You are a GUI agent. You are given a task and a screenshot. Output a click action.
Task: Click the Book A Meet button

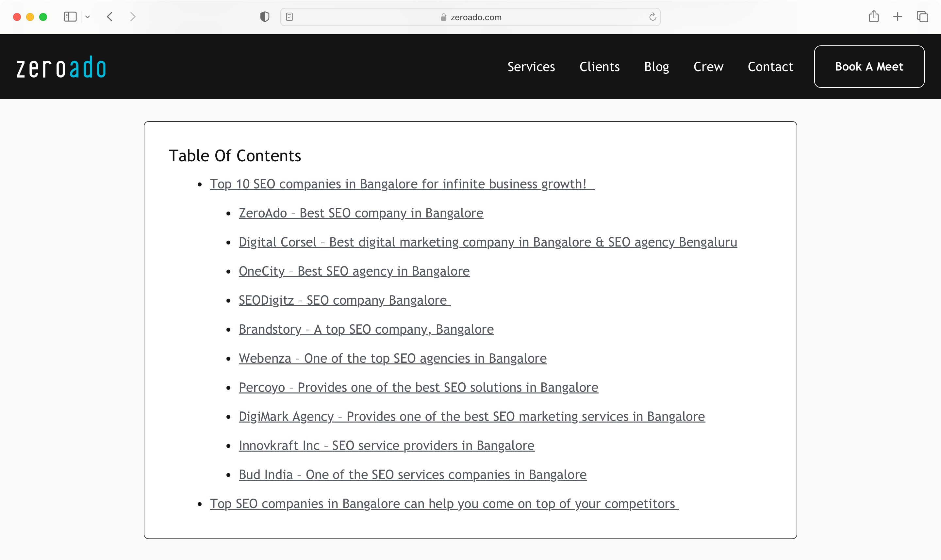click(869, 67)
